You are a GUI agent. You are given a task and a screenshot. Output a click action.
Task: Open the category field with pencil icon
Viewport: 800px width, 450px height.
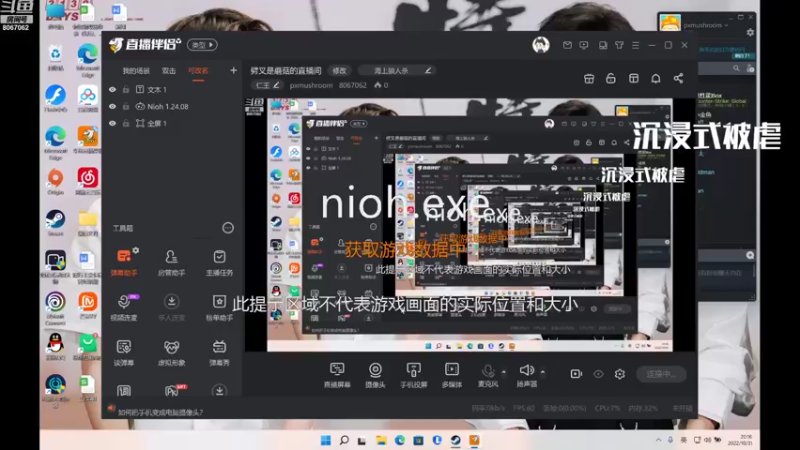(x=397, y=70)
